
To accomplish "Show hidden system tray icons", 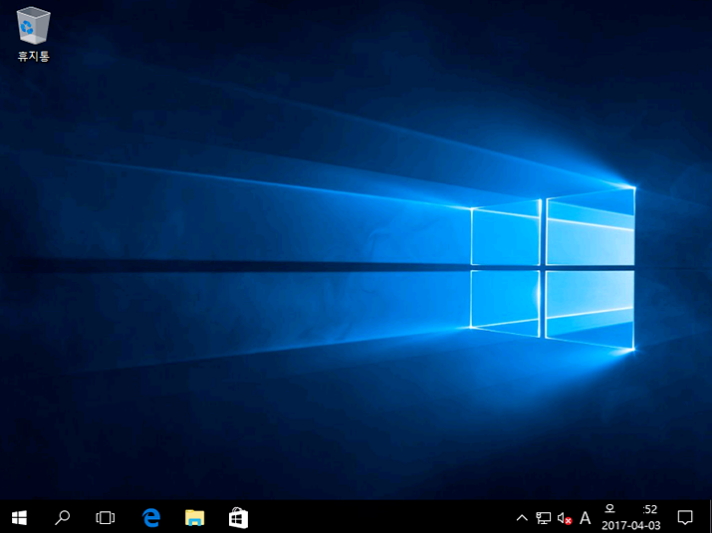I will point(522,518).
